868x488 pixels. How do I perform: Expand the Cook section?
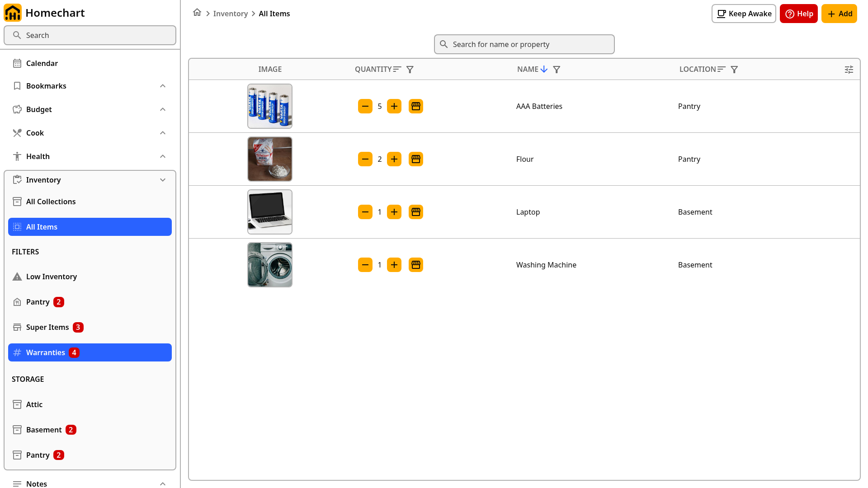pos(163,133)
